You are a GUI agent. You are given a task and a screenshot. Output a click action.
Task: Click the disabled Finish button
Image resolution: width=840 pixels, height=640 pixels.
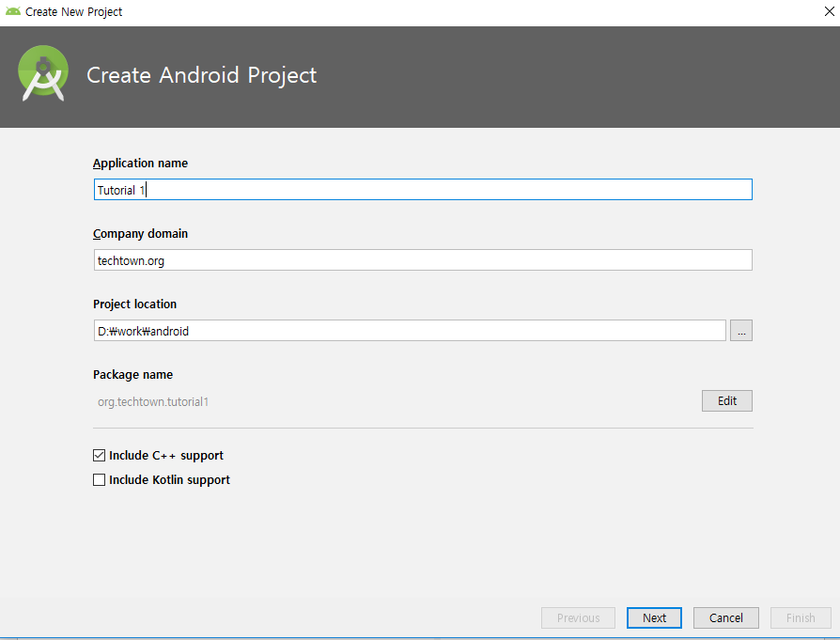(x=801, y=618)
